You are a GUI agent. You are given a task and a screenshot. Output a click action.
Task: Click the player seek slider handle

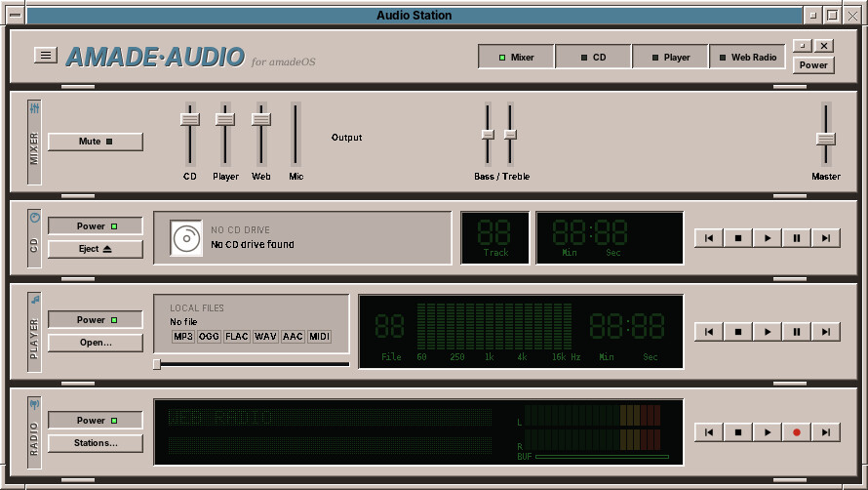(x=157, y=364)
